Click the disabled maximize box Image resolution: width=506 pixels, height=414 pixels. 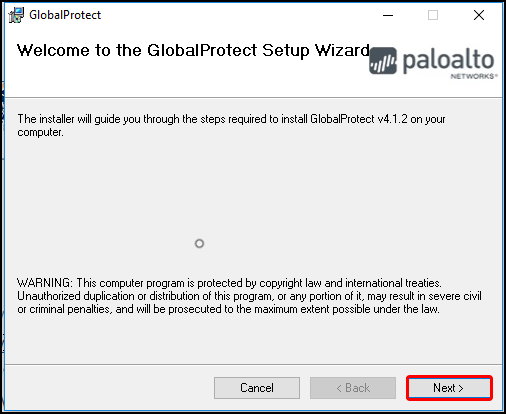433,15
